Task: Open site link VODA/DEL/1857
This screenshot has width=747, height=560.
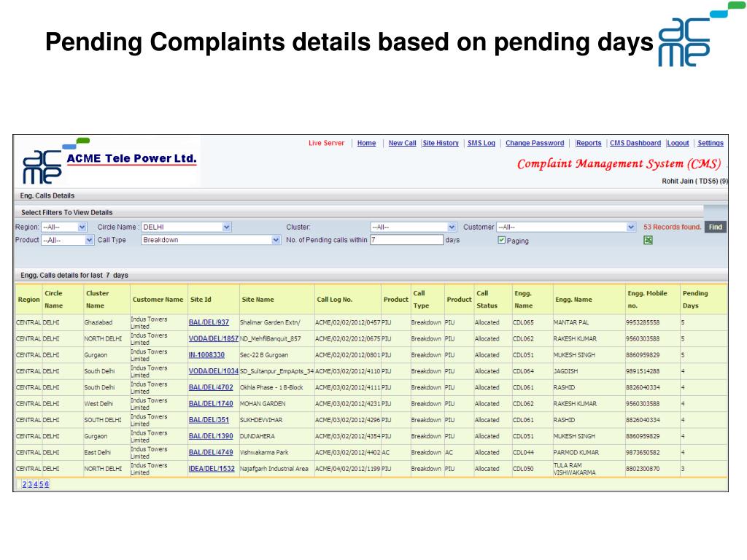Action: pyautogui.click(x=214, y=338)
